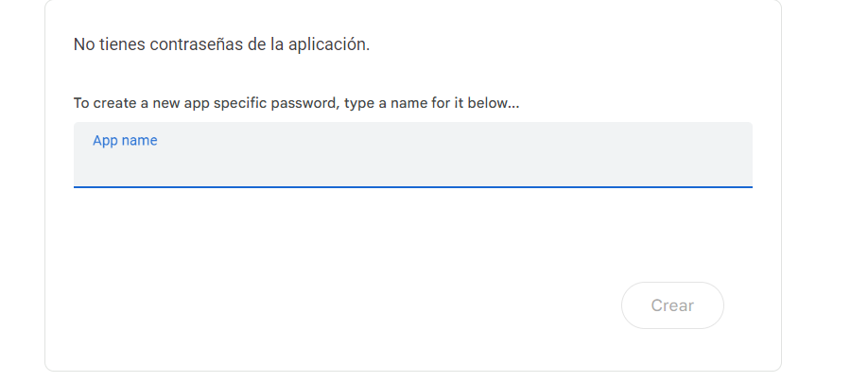Click the App name text field
Image resolution: width=868 pixels, height=382 pixels.
(x=412, y=165)
